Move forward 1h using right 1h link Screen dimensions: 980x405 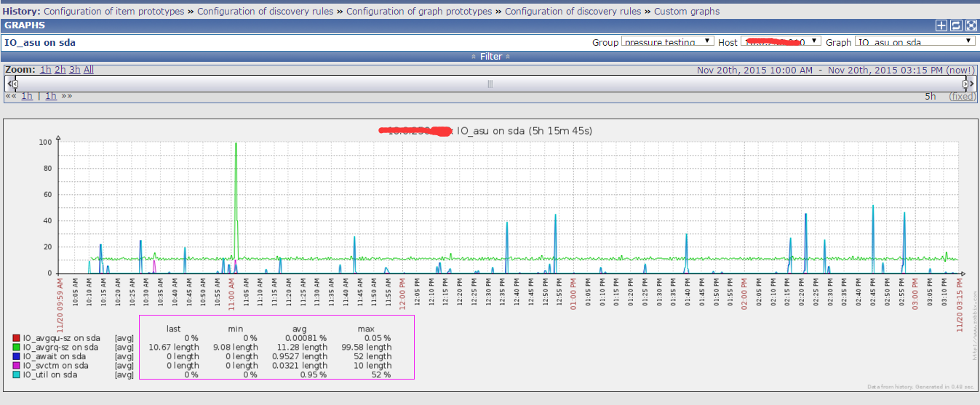pyautogui.click(x=51, y=96)
